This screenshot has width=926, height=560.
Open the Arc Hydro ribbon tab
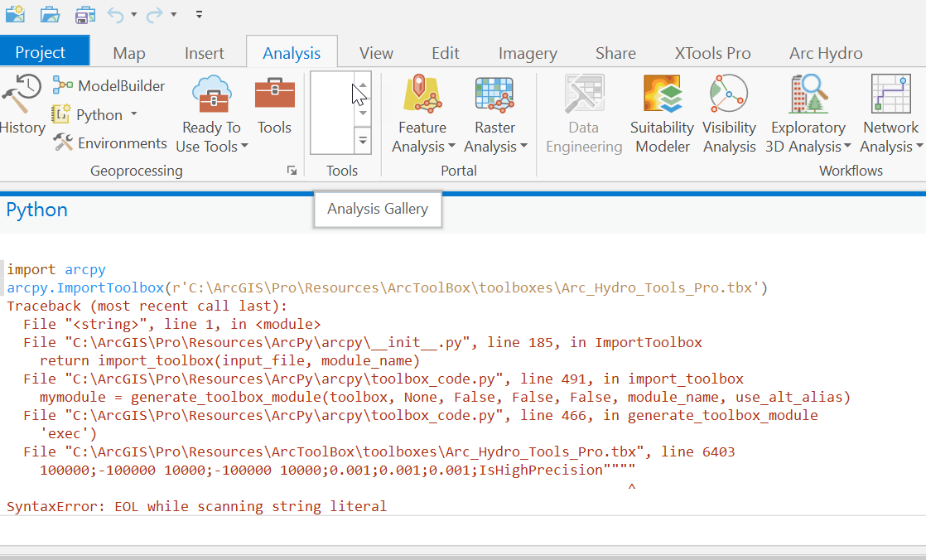point(825,52)
